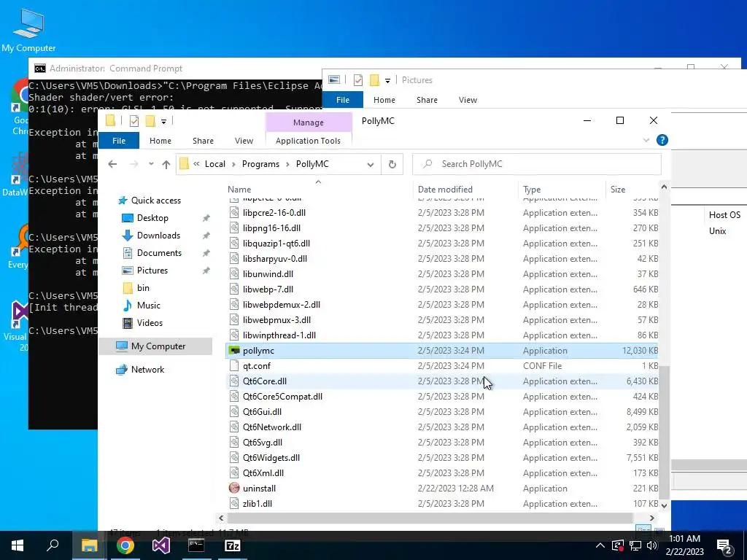The height and width of the screenshot is (560, 747).
Task: Open the bin folder in sidebar
Action: [x=143, y=287]
